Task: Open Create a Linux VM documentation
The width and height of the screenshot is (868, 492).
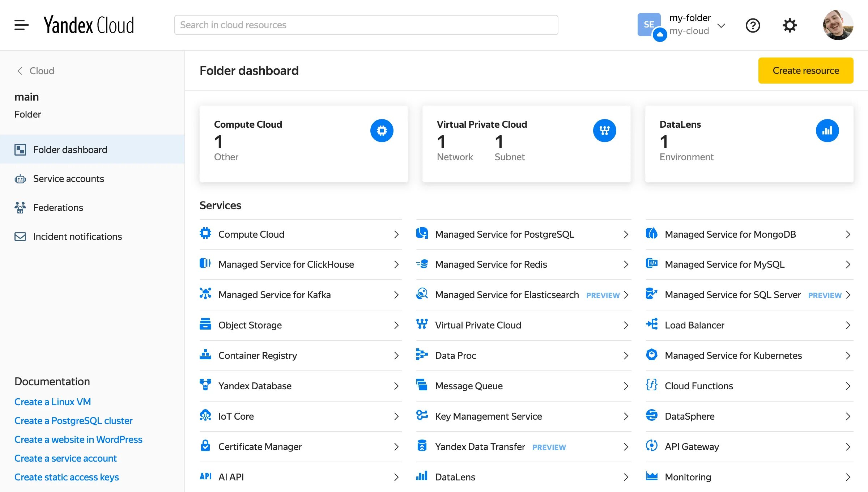Action: pyautogui.click(x=52, y=402)
